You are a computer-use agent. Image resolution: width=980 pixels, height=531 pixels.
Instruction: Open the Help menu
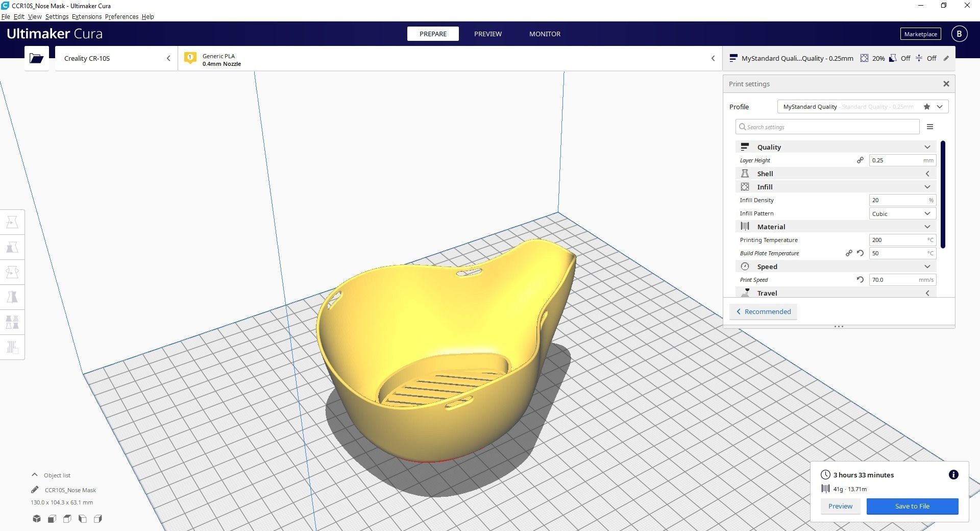148,16
